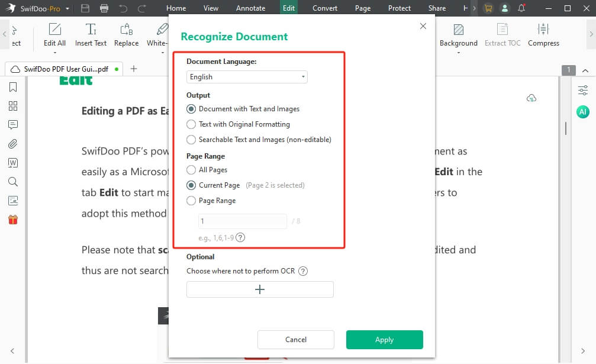Switch to the Share tab
Screen dimensions: 596x364
point(437,8)
